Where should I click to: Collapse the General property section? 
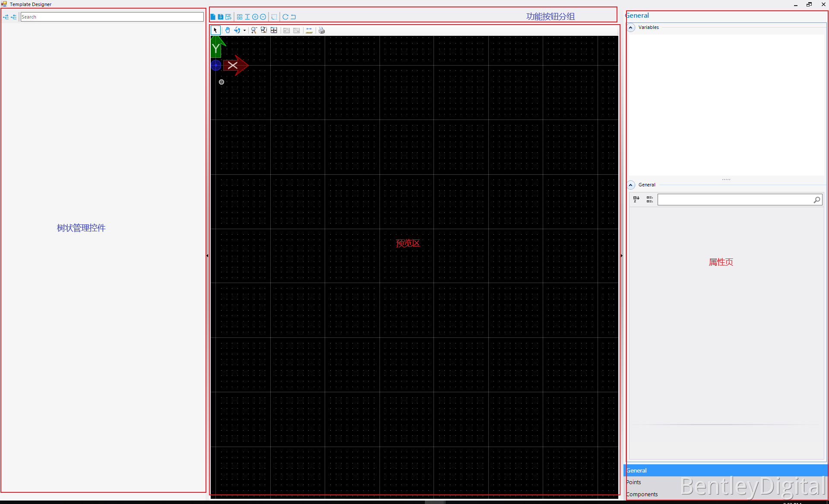(631, 185)
